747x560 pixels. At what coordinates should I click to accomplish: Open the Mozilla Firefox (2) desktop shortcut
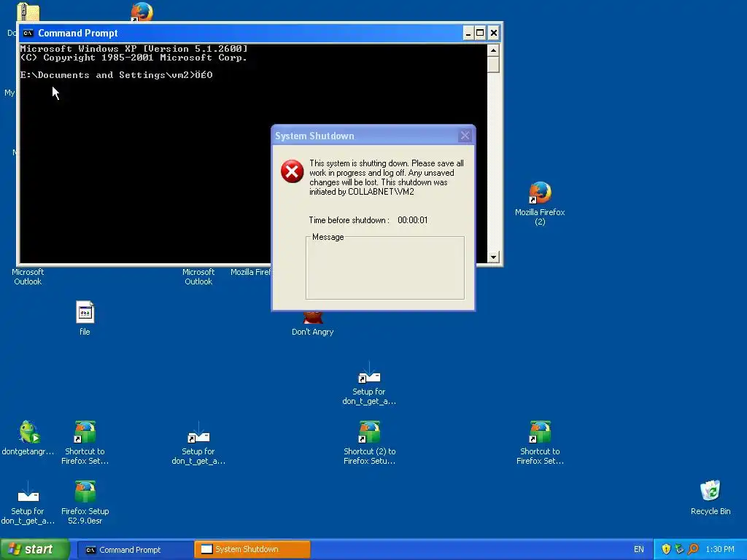(540, 192)
